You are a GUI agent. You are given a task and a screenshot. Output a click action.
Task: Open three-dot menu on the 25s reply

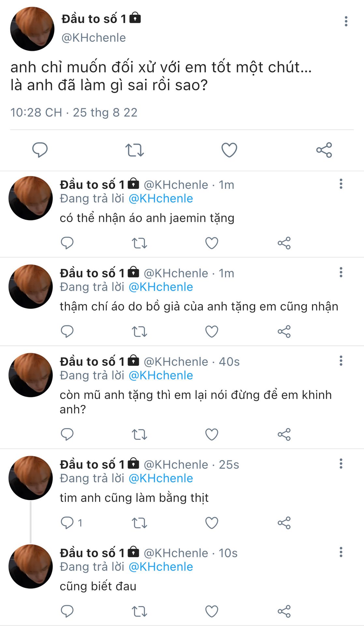(x=341, y=463)
